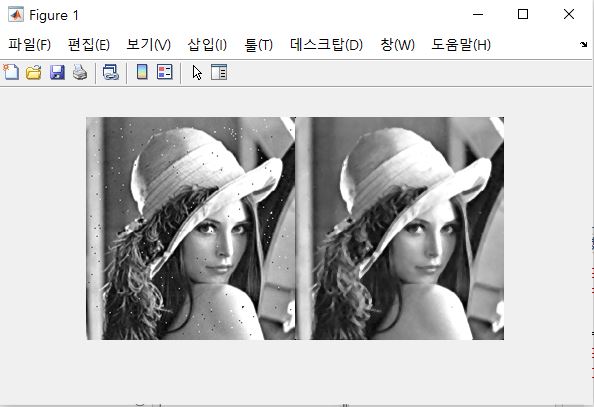Click the noisy Lena image on the left

pyautogui.click(x=191, y=228)
